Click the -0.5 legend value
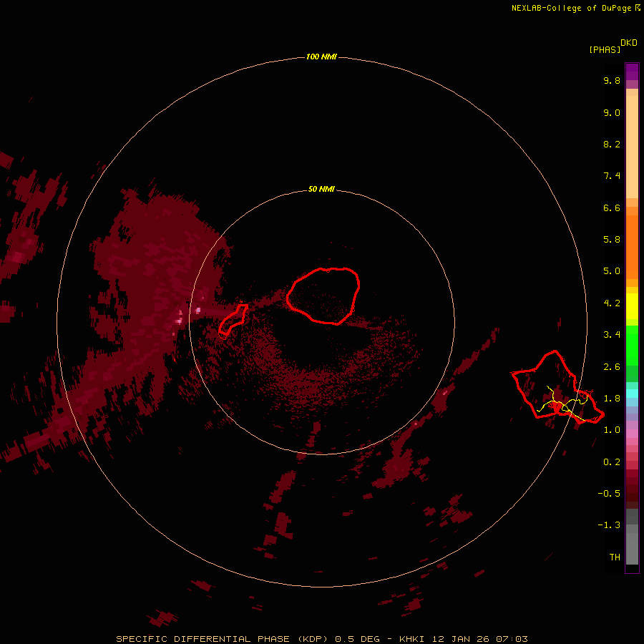The width and height of the screenshot is (644, 644). tap(609, 494)
